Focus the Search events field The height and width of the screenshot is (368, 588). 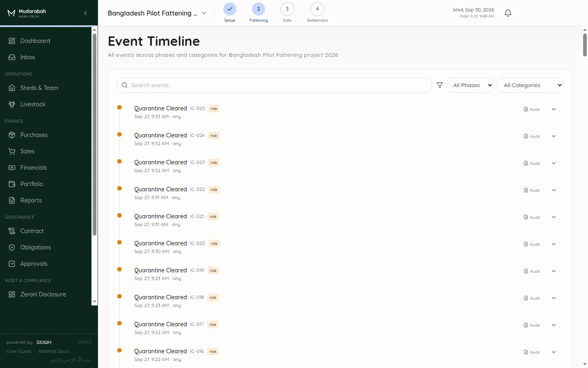coord(274,85)
